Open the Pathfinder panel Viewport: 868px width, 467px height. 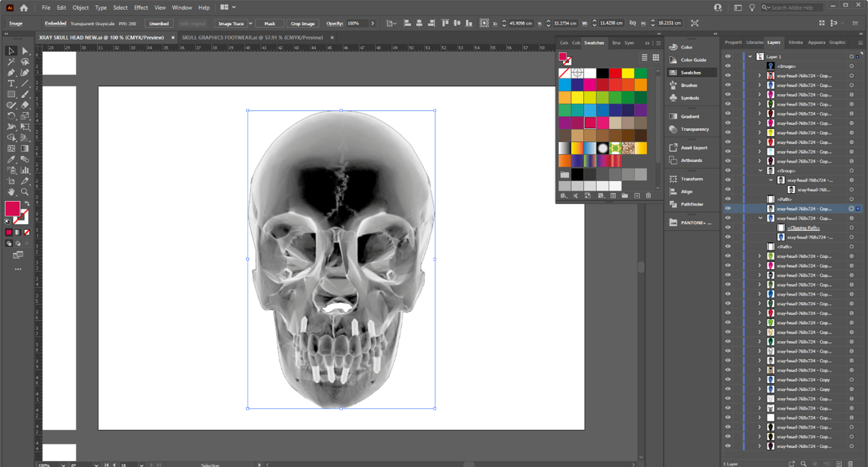[x=692, y=204]
